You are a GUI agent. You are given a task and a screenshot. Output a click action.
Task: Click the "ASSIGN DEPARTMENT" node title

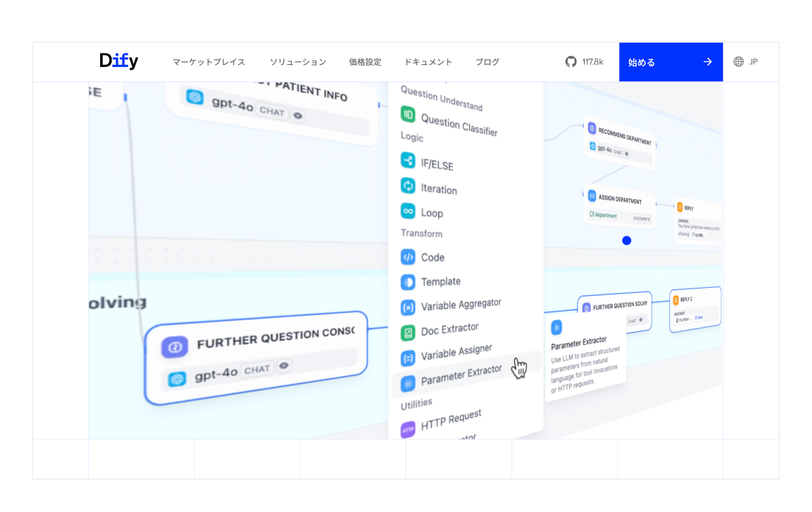click(620, 200)
